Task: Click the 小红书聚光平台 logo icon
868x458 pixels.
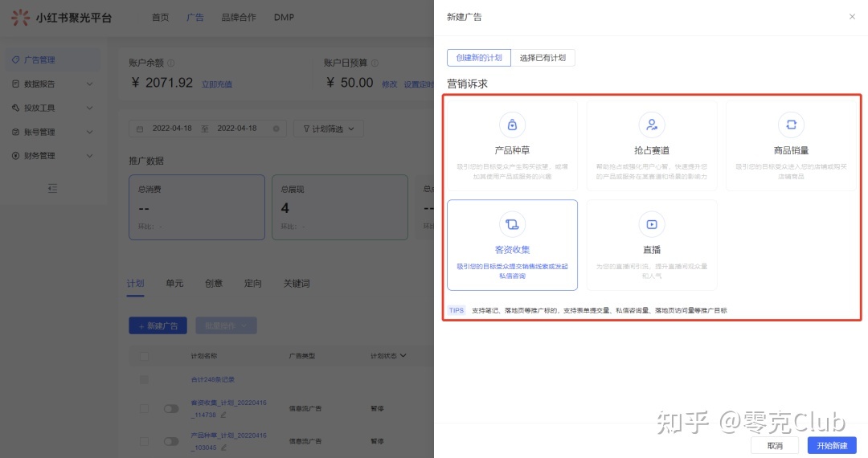Action: (20, 18)
